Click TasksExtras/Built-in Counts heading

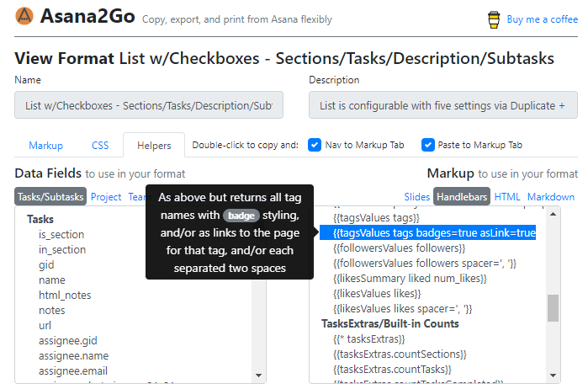click(x=390, y=323)
